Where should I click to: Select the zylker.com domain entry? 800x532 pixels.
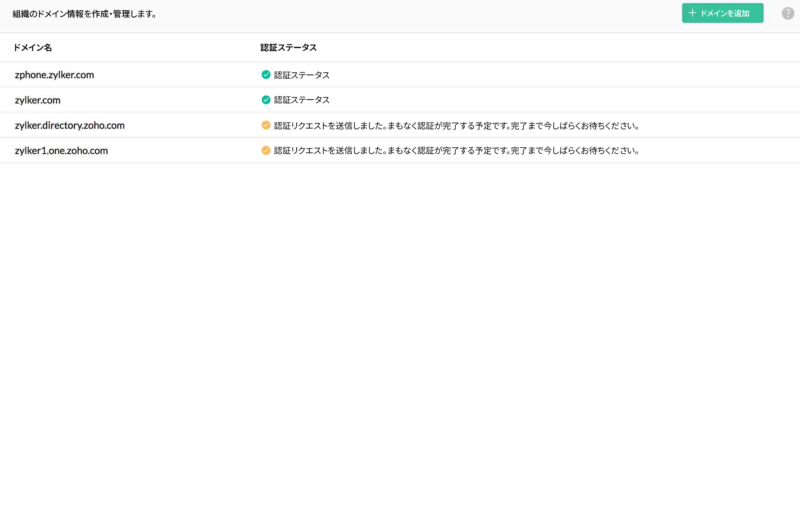[37, 100]
